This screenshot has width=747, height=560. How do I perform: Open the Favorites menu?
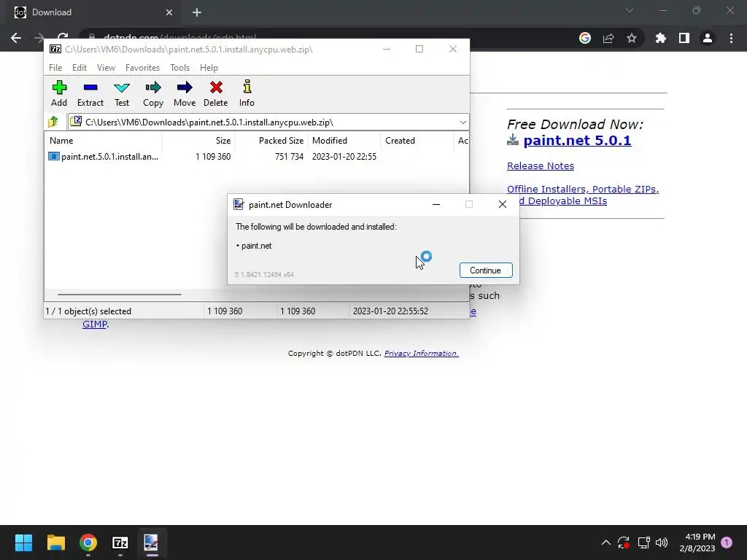(142, 68)
